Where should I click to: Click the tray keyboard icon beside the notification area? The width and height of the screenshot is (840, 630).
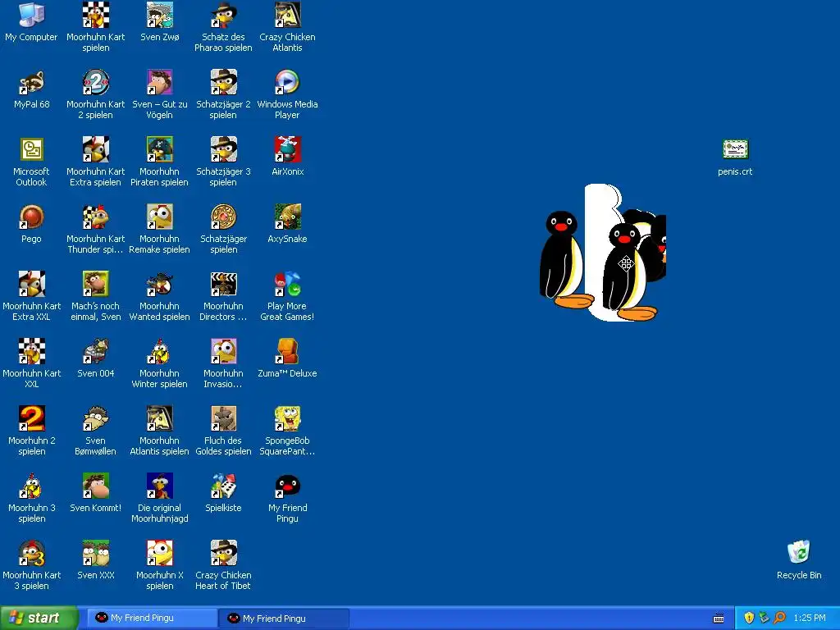pos(719,619)
